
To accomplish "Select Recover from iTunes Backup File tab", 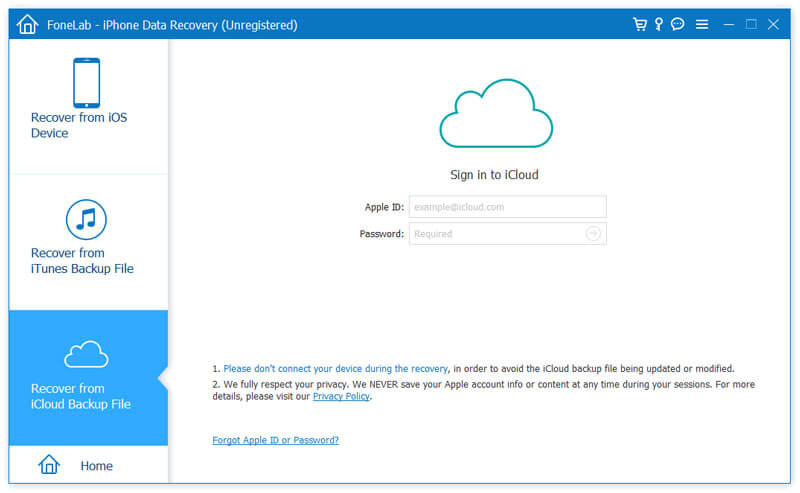I will click(x=88, y=242).
